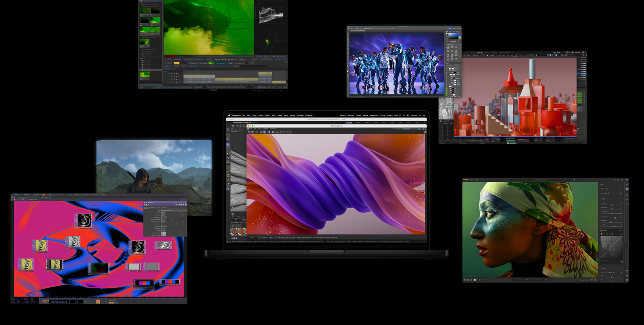Click the search magnifier in Cinema 4D's left toolbar
The width and height of the screenshot is (644, 325).
[228, 129]
